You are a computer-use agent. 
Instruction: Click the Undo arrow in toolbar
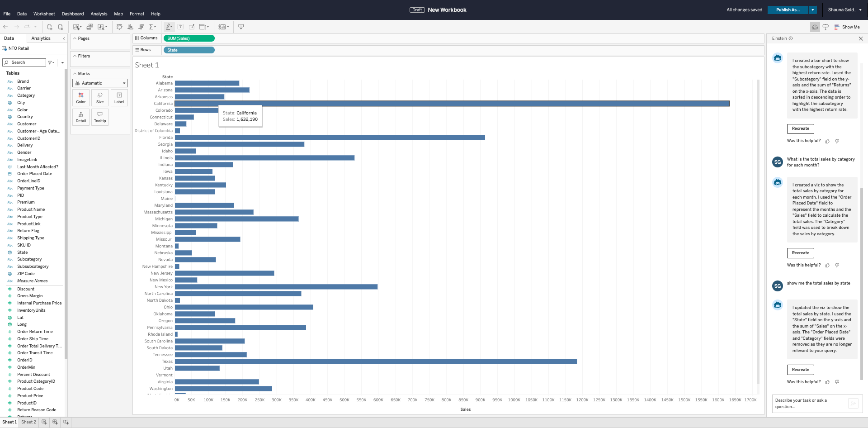pyautogui.click(x=5, y=27)
